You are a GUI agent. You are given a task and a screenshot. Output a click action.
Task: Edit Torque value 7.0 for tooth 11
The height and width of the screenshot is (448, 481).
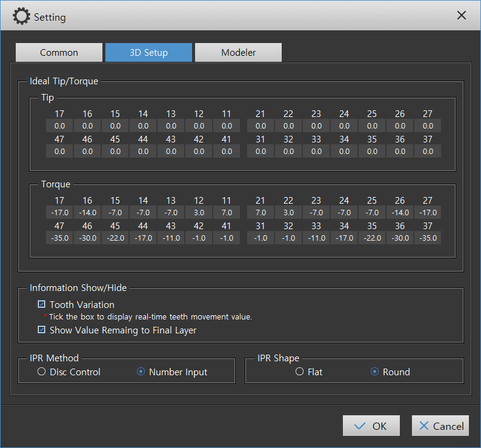227,213
